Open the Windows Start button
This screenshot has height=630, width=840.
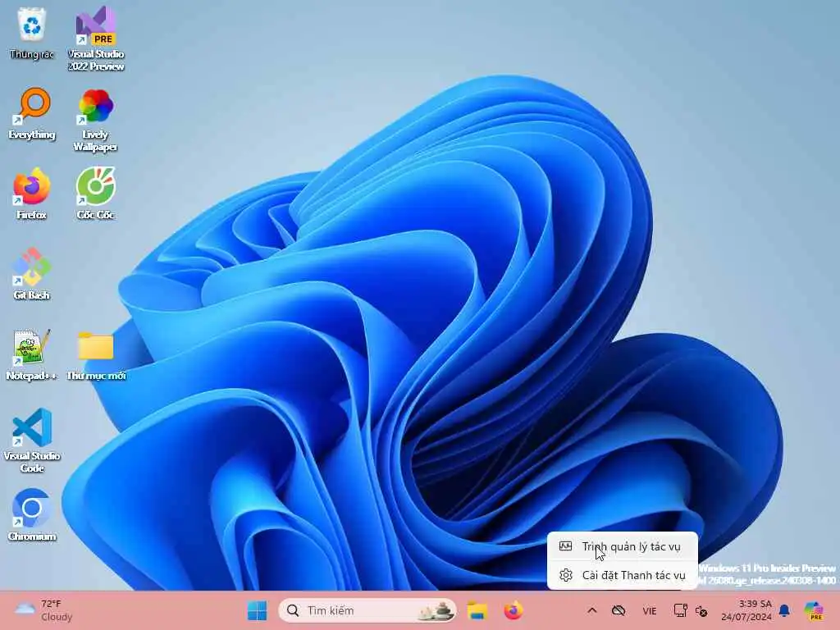tap(257, 610)
